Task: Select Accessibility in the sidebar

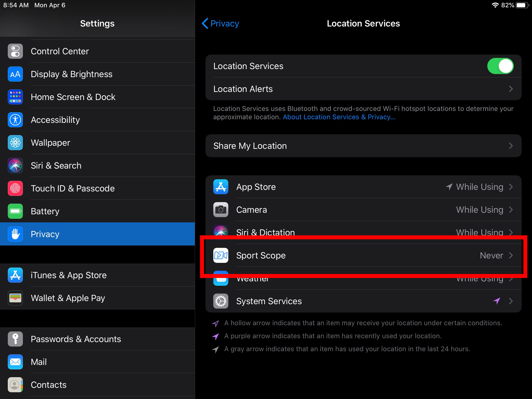Action: tap(97, 120)
